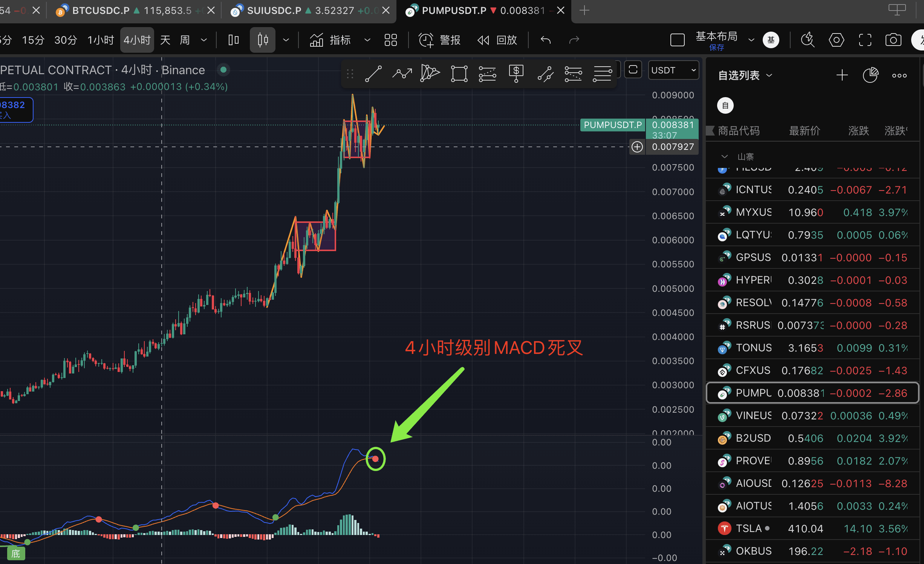Image resolution: width=924 pixels, height=564 pixels.
Task: Redo the chart action
Action: (x=574, y=40)
